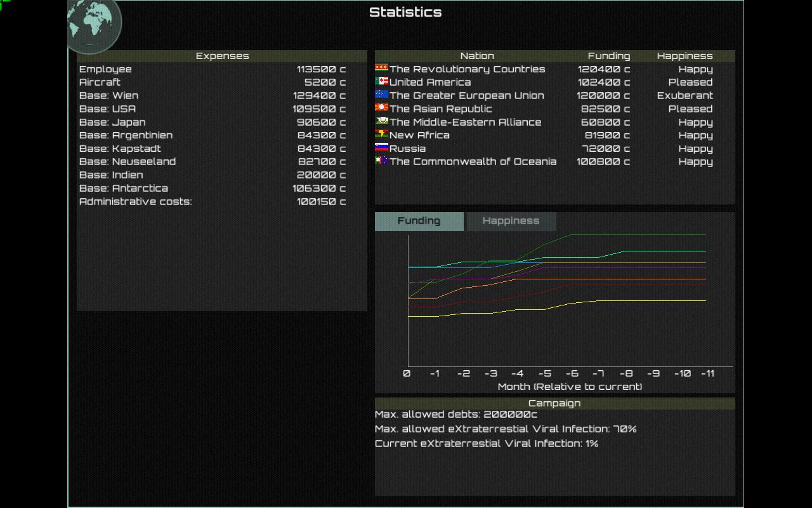The width and height of the screenshot is (812, 508).
Task: Click the Statistics window title
Action: (x=405, y=12)
